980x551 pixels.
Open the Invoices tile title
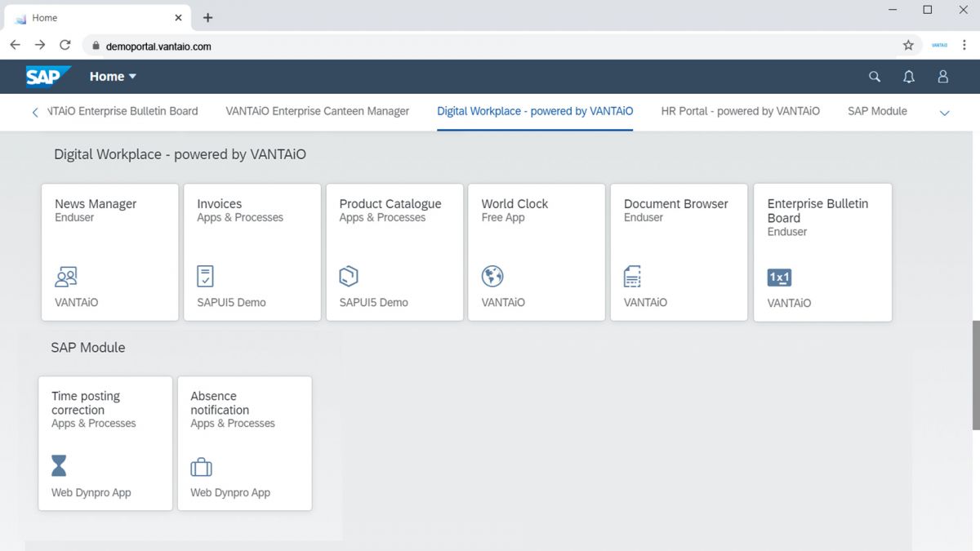click(x=220, y=204)
